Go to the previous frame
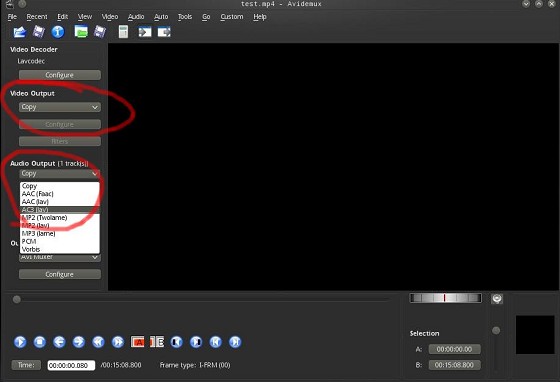 coord(59,342)
